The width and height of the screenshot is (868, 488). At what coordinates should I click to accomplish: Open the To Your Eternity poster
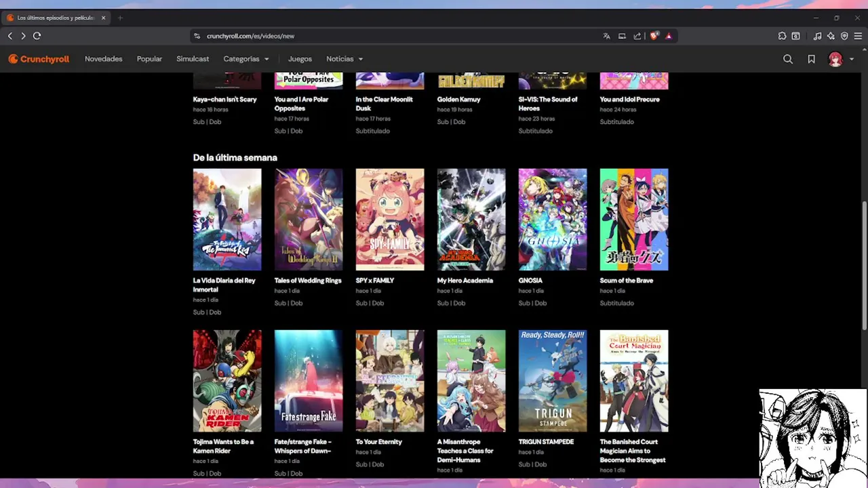[x=390, y=381]
